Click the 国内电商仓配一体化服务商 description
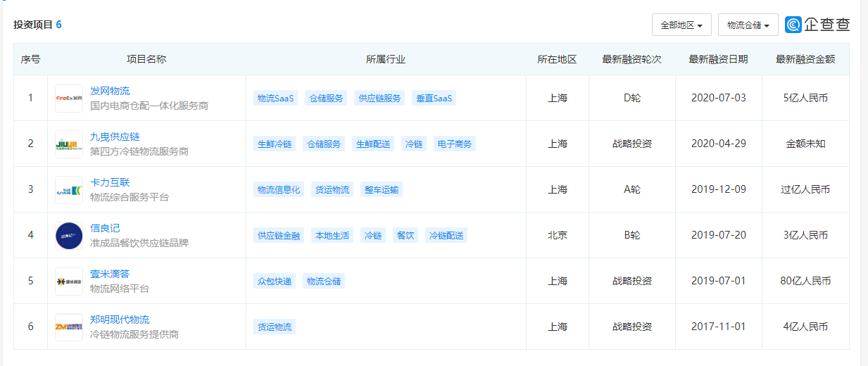Image resolution: width=868 pixels, height=366 pixels. click(x=149, y=106)
